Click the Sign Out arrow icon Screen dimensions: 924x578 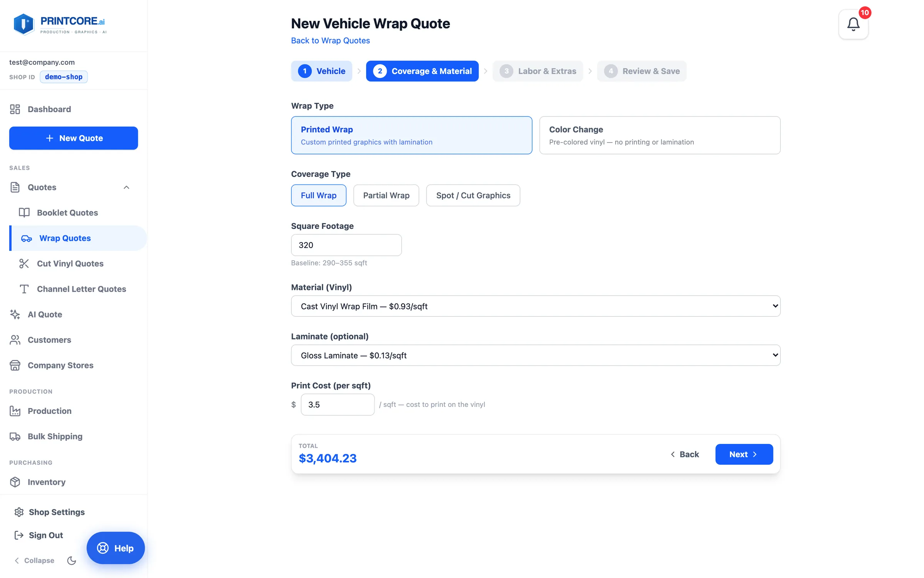point(19,535)
